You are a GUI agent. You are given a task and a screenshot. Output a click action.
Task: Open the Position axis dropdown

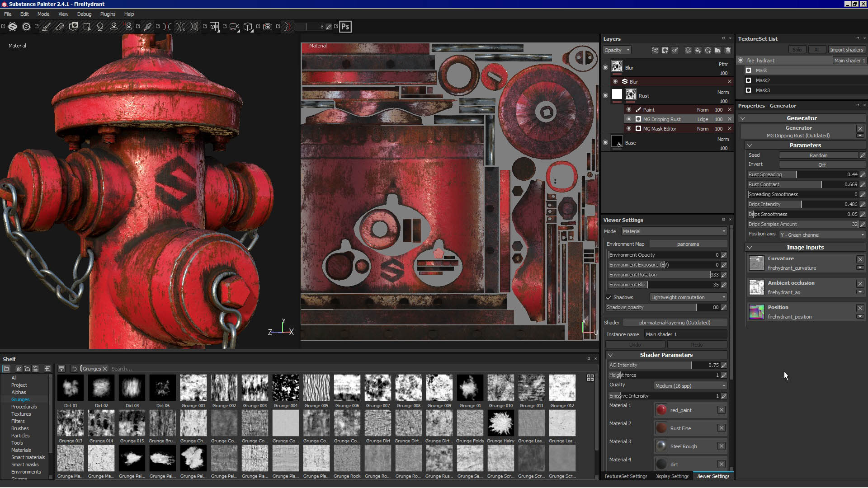pos(822,235)
